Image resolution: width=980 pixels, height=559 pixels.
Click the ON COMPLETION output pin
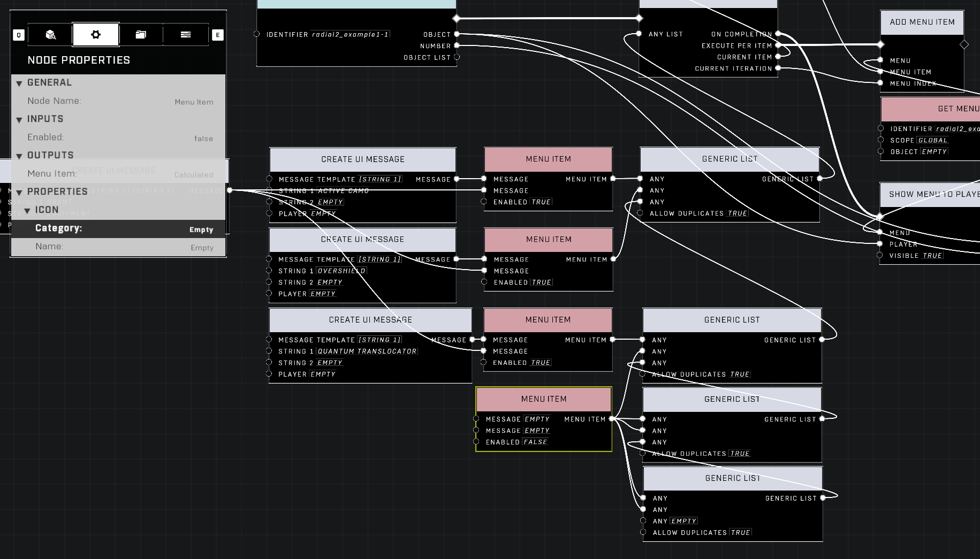[778, 34]
